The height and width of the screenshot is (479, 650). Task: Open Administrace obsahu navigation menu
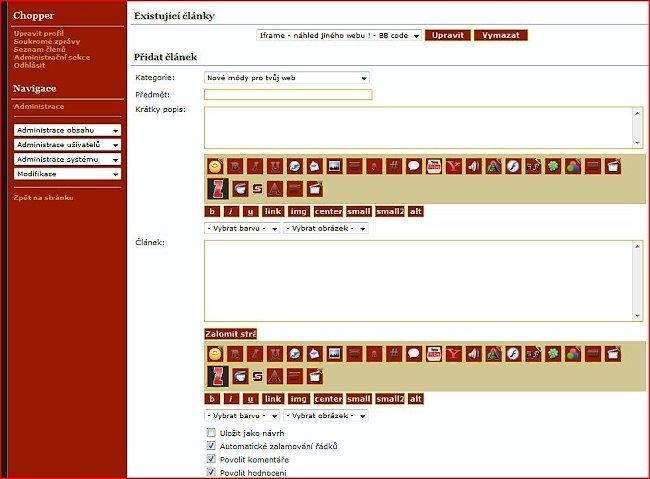(68, 130)
